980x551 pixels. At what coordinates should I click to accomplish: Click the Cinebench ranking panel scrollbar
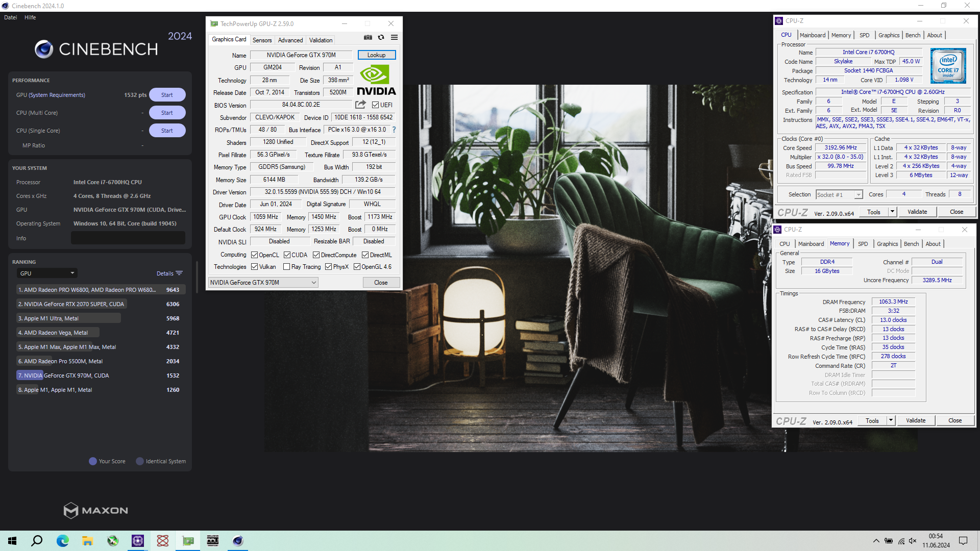point(197,278)
